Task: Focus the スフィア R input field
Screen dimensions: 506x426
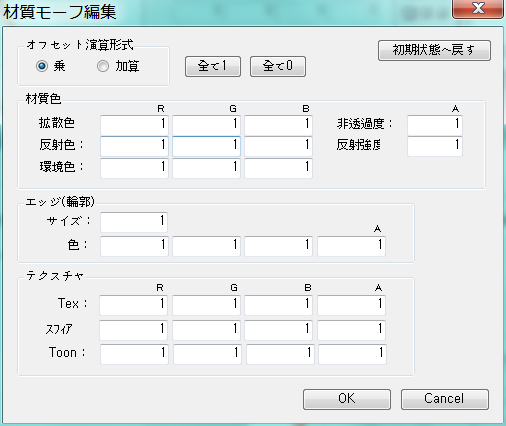Action: [x=133, y=330]
